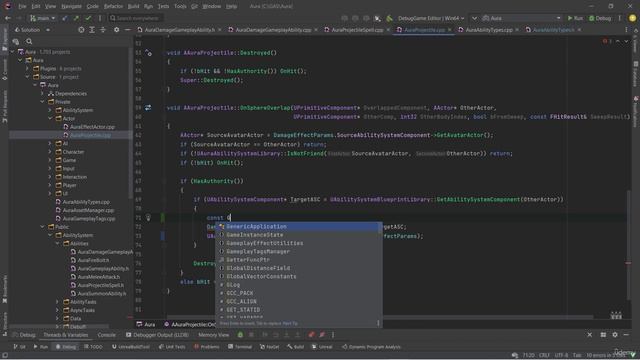The height and width of the screenshot is (360, 640).
Task: Expand the AI folder
Action: tap(50, 143)
